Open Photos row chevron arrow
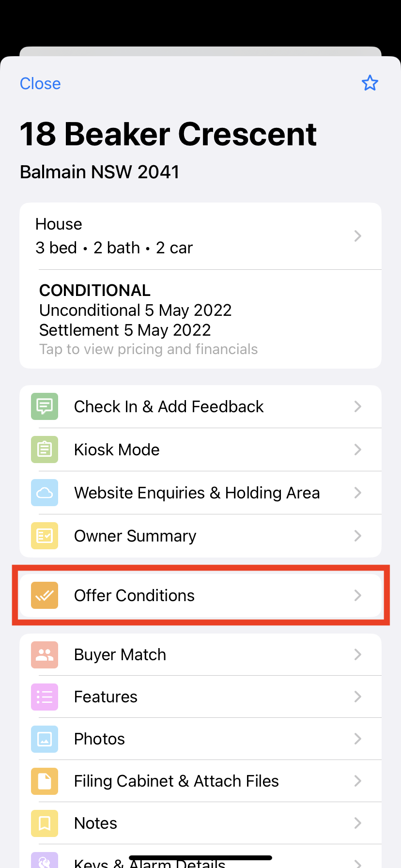This screenshot has height=868, width=401. click(x=358, y=739)
